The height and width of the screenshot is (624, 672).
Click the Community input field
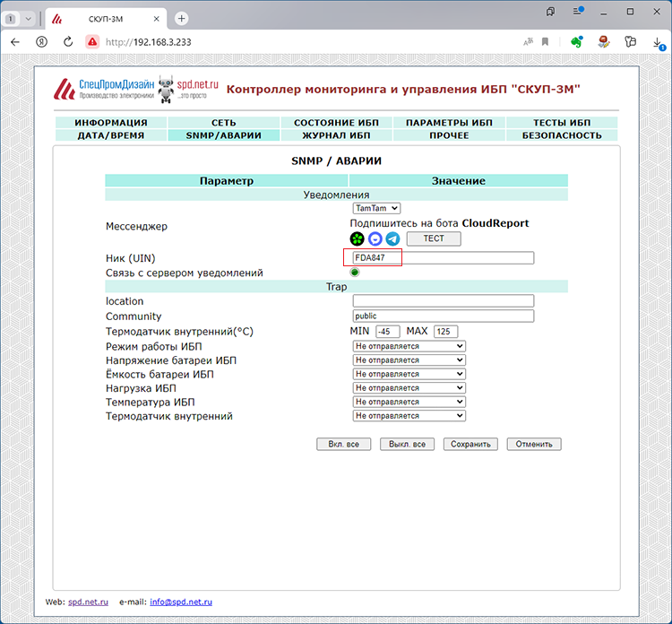[x=443, y=316]
